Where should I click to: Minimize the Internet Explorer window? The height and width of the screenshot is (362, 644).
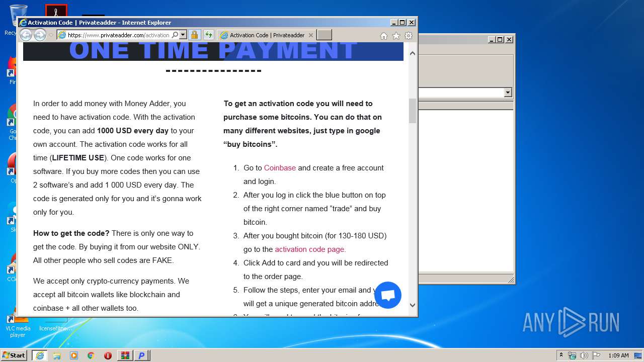[x=394, y=23]
